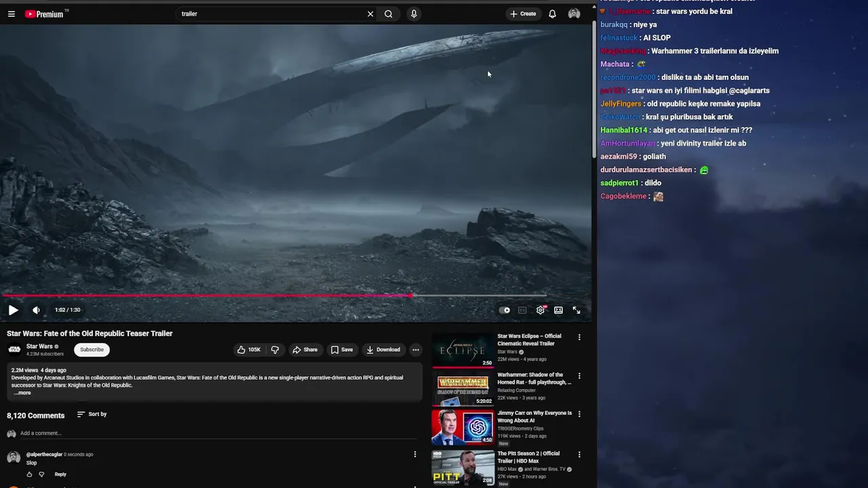Open Star Wars Eclipse trailer thumbnail
Image resolution: width=868 pixels, height=488 pixels.
click(463, 350)
